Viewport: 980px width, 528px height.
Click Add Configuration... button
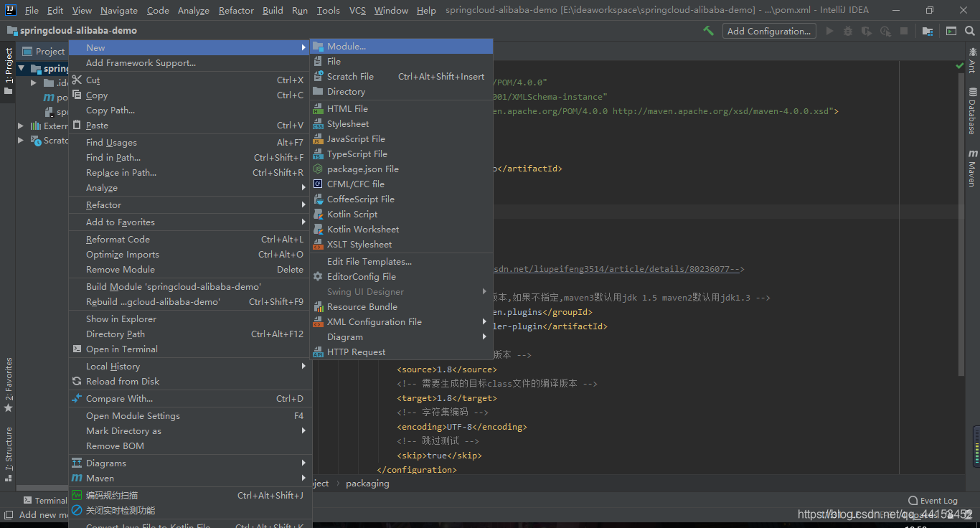(769, 31)
